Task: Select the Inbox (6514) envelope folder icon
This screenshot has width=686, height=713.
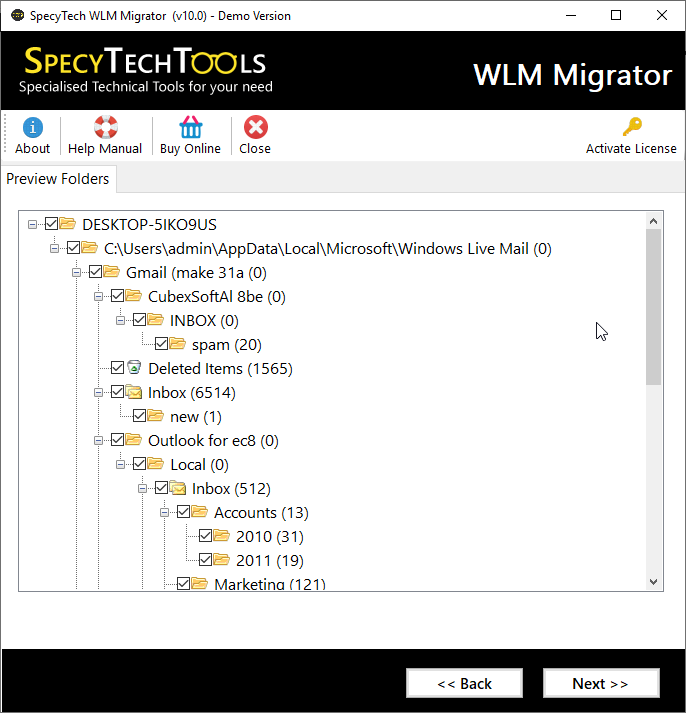Action: pos(134,392)
